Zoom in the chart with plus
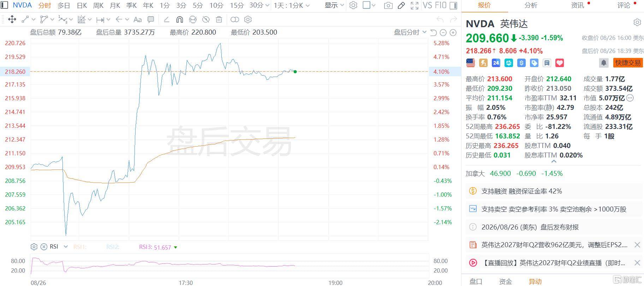 pos(453,33)
